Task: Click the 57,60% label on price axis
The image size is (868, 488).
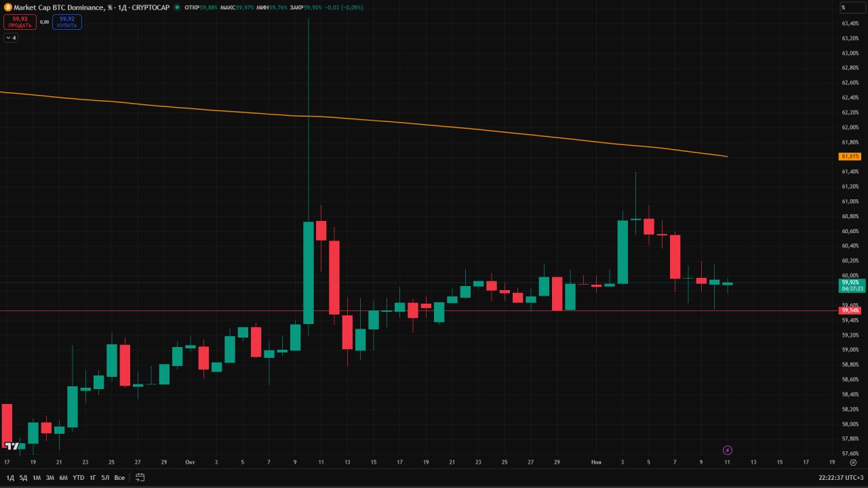Action: click(850, 453)
